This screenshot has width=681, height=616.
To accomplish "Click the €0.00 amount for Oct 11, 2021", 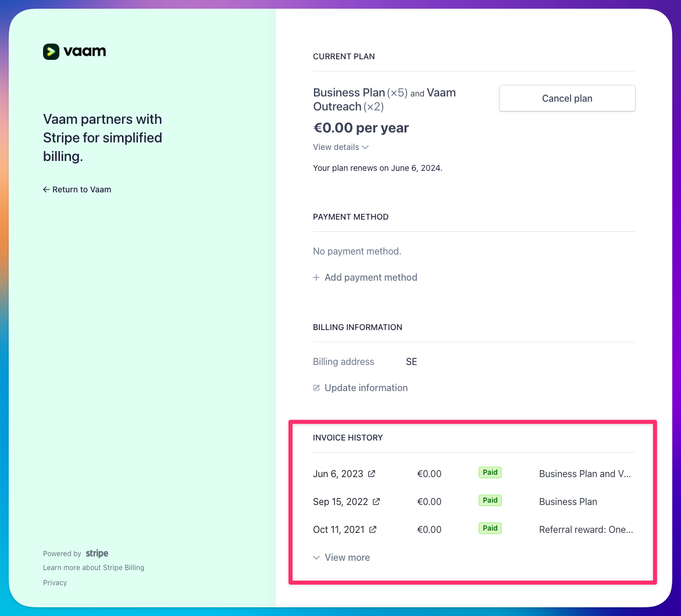I will (x=429, y=529).
